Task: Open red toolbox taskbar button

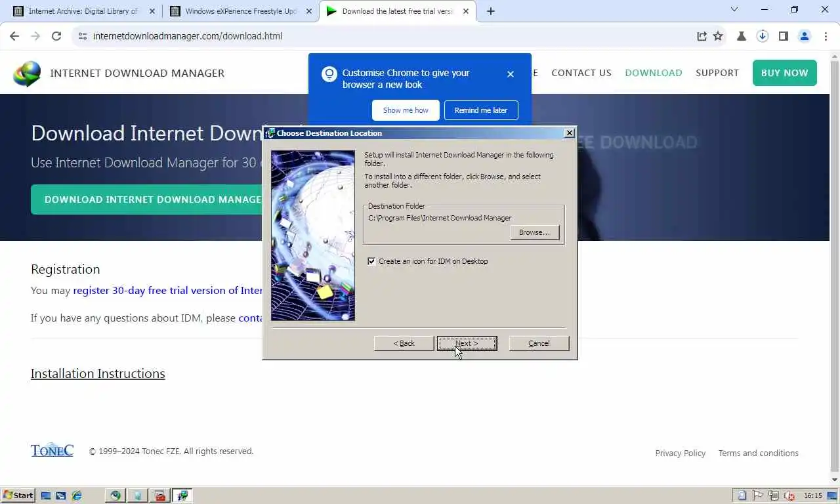Action: coord(160,495)
